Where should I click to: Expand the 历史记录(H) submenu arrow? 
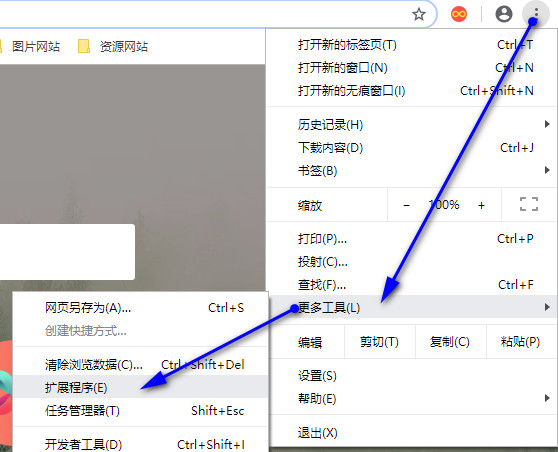tap(547, 124)
